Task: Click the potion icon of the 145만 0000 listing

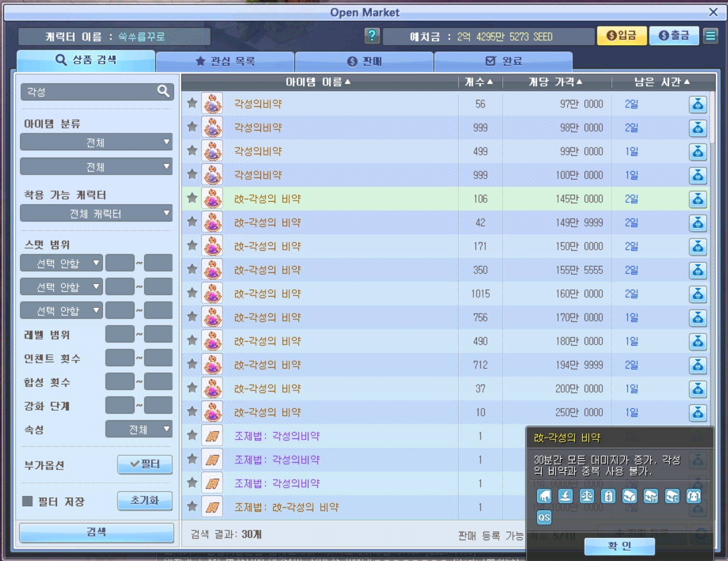Action: click(x=213, y=199)
